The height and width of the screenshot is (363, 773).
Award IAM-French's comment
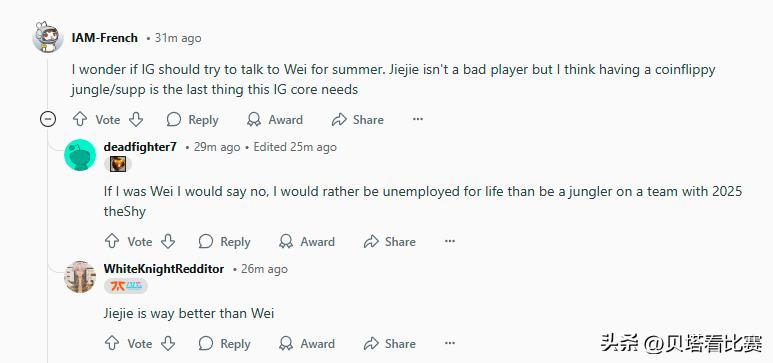point(275,119)
